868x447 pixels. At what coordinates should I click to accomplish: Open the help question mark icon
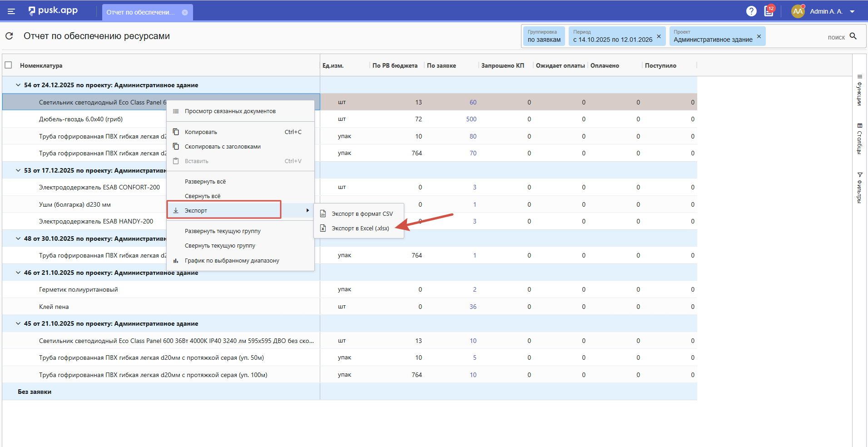(x=751, y=11)
